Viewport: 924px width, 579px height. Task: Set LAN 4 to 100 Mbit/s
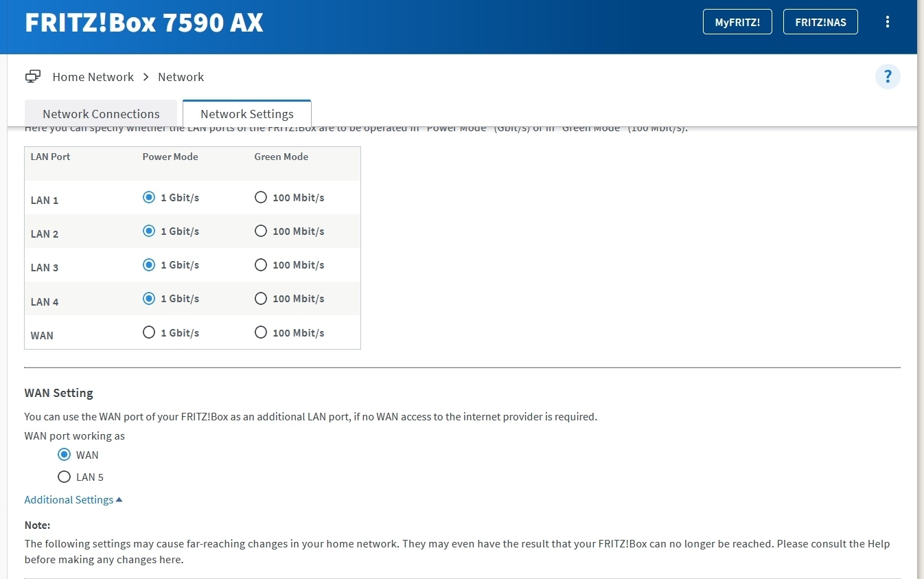coord(261,298)
